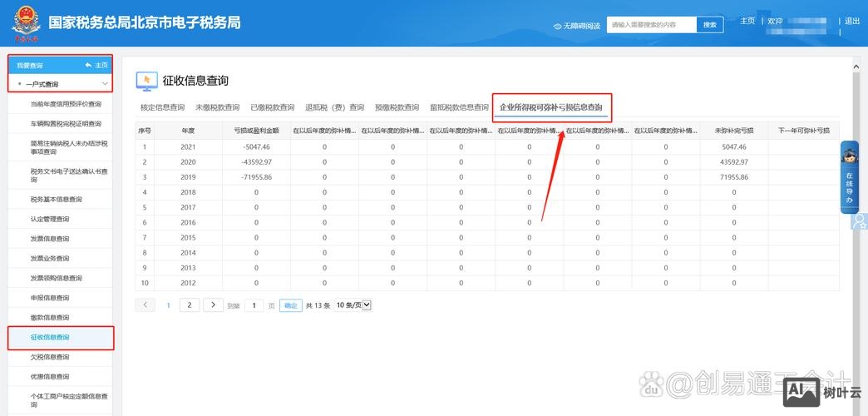Screen dimensions: 868x416
Task: Click the 主页 link in header
Action: [747, 21]
